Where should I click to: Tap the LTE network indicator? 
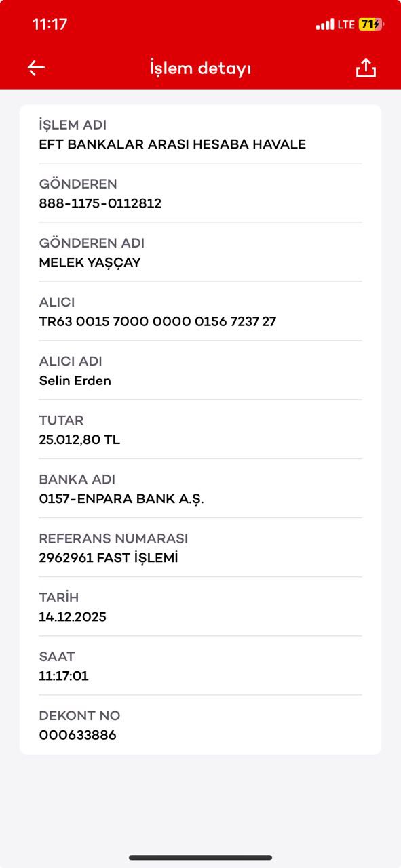(x=346, y=24)
